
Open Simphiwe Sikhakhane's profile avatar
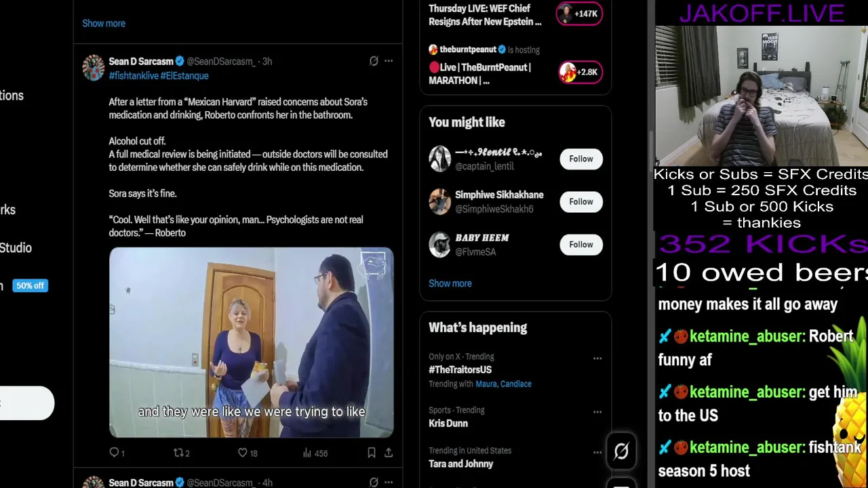tap(439, 201)
